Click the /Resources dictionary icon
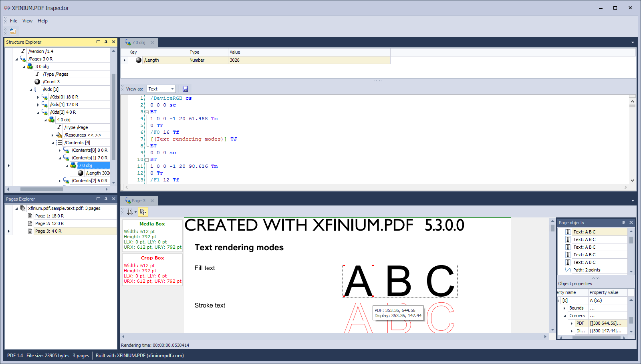The width and height of the screenshot is (641, 364). [x=59, y=135]
